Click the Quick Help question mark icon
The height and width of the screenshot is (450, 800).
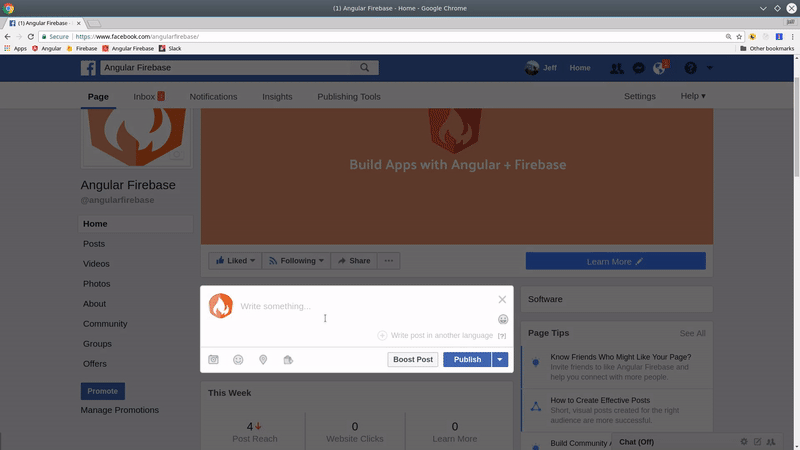(690, 68)
